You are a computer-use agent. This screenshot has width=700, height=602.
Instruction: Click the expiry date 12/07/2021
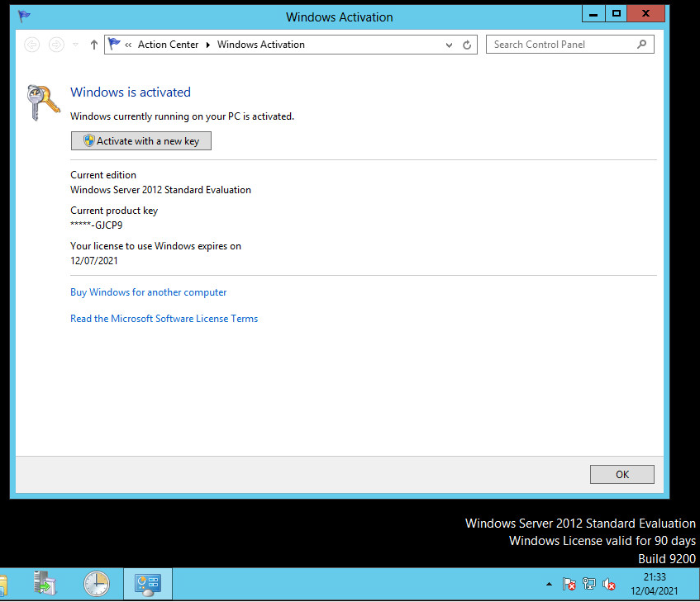pyautogui.click(x=93, y=260)
